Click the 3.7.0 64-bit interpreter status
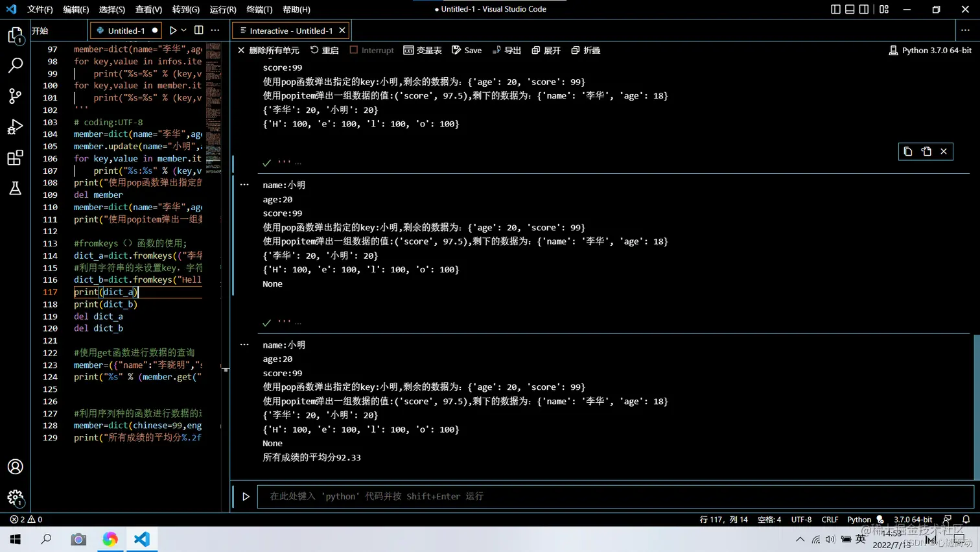 pyautogui.click(x=913, y=519)
